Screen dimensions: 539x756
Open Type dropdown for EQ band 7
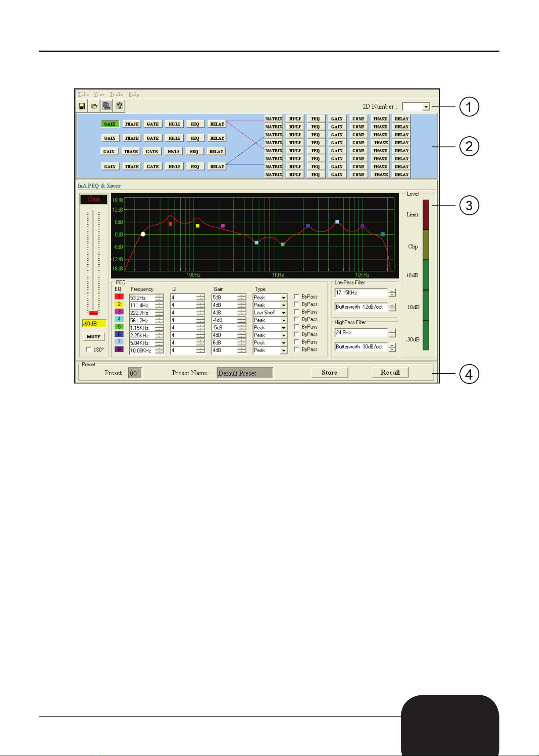[284, 343]
